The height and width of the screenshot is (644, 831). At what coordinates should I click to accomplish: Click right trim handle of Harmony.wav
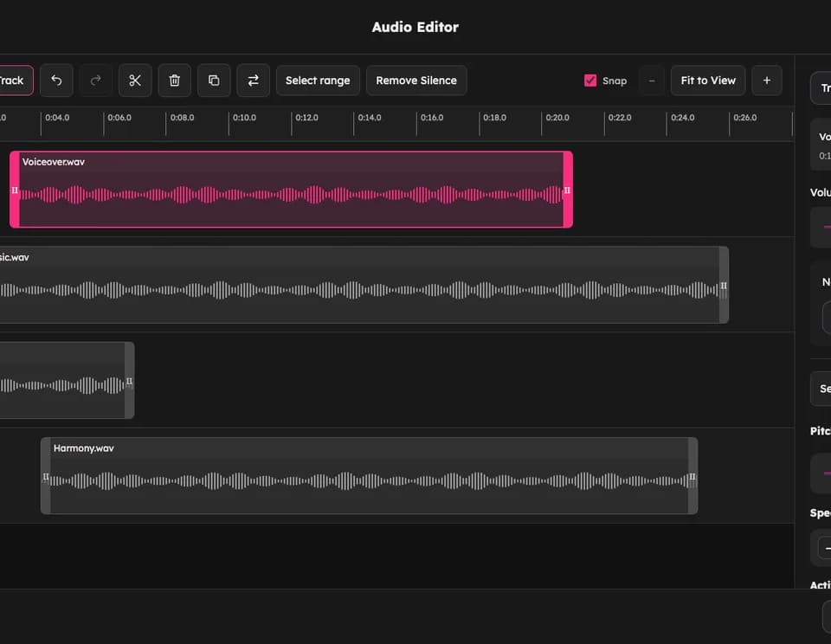[x=692, y=476]
